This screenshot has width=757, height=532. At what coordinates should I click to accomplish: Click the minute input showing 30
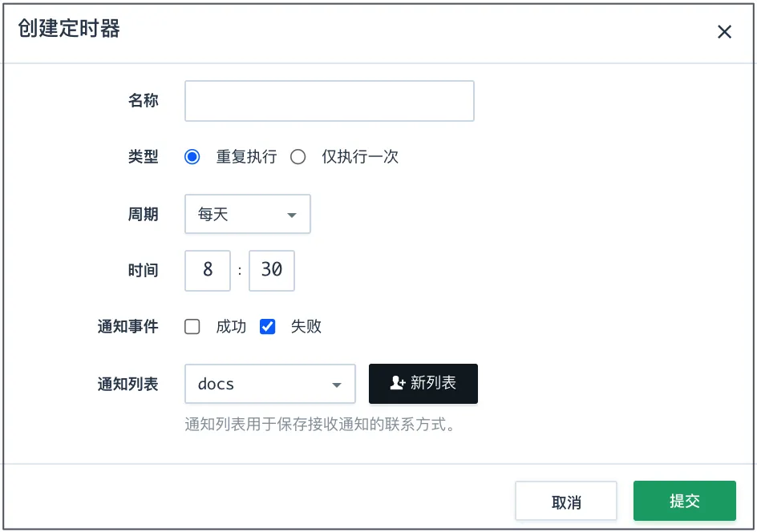271,270
